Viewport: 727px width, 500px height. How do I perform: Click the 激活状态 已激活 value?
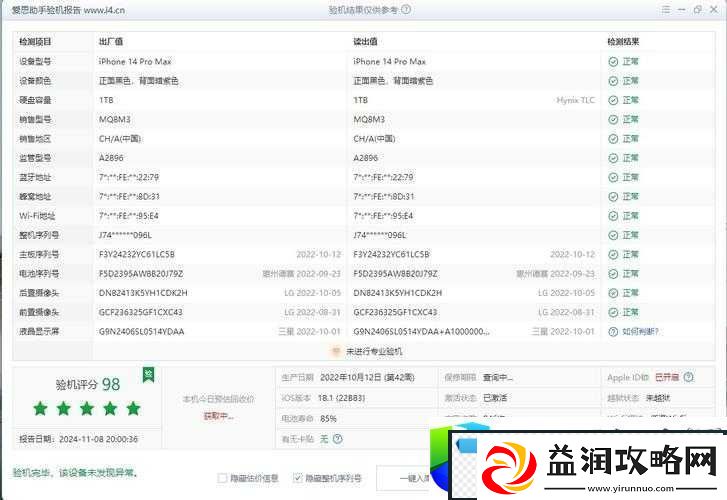[495, 398]
